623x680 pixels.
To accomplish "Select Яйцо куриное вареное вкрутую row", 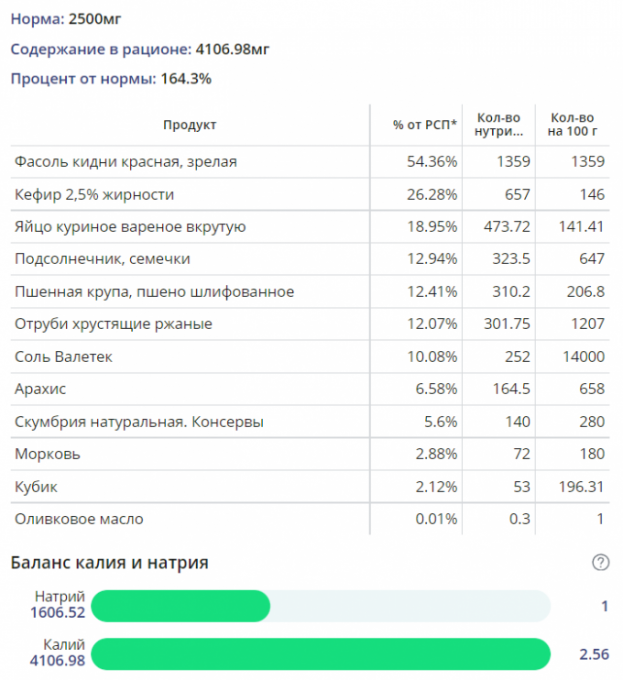I will [130, 227].
